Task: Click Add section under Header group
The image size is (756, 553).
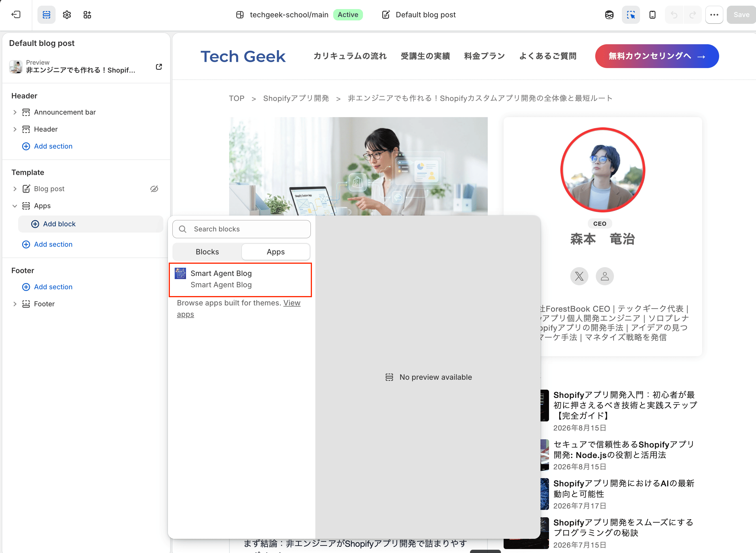Action: pos(47,146)
